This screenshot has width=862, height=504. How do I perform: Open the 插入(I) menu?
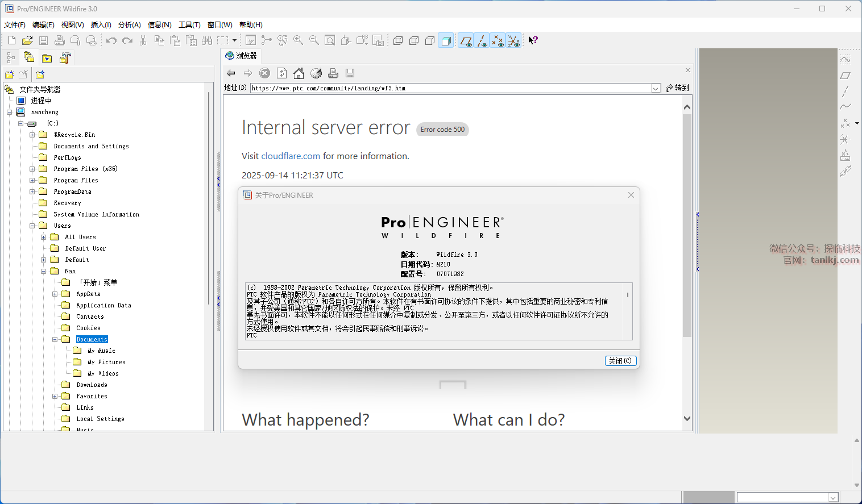click(101, 25)
